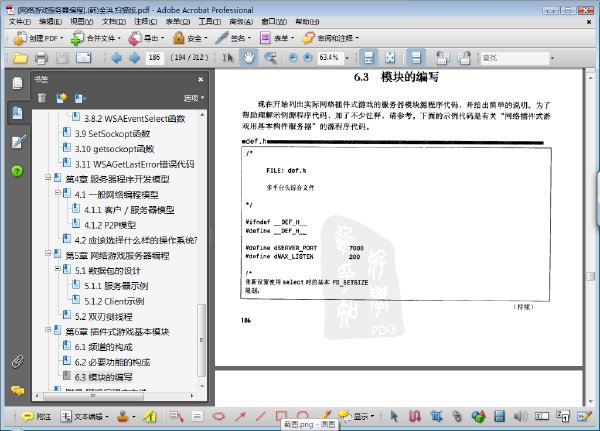Jump to bookmark 6.1 频道的构成
The width and height of the screenshot is (600, 431).
tap(104, 347)
